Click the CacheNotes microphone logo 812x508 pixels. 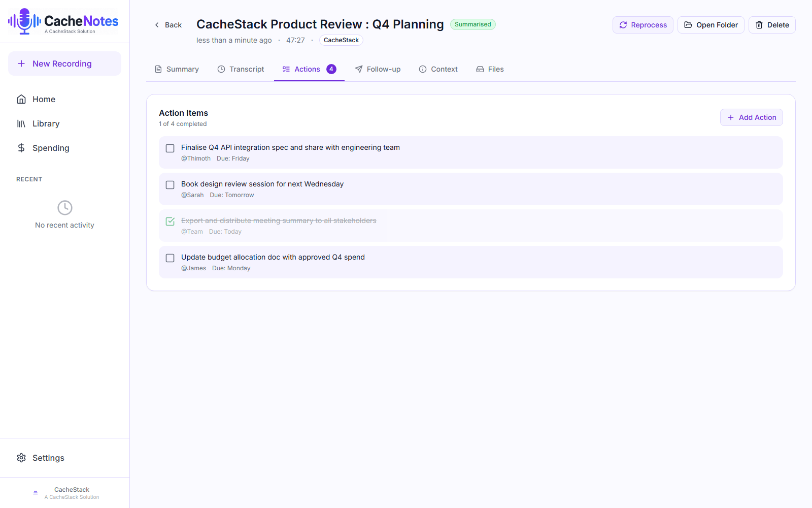pyautogui.click(x=24, y=21)
